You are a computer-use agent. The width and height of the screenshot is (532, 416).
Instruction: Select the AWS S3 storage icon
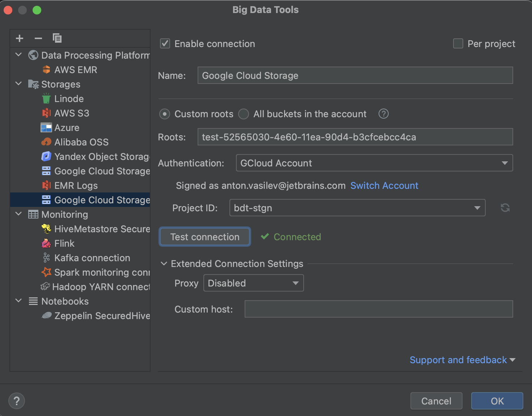(46, 113)
